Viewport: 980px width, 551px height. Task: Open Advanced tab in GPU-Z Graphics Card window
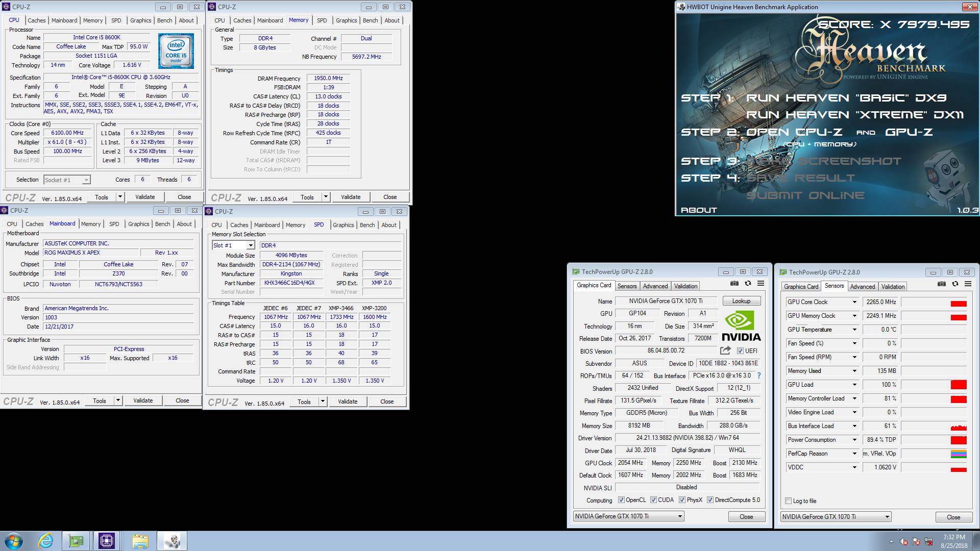coord(655,286)
